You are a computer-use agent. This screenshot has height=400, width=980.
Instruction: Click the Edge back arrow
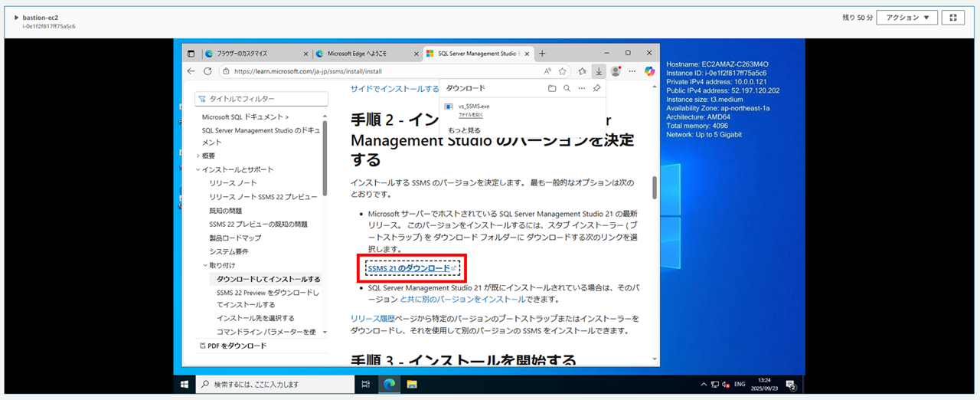click(191, 70)
